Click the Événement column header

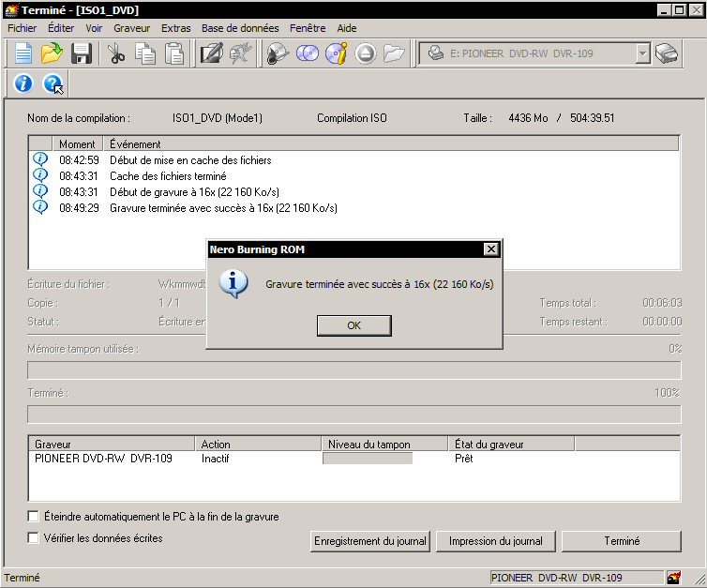tap(391, 143)
